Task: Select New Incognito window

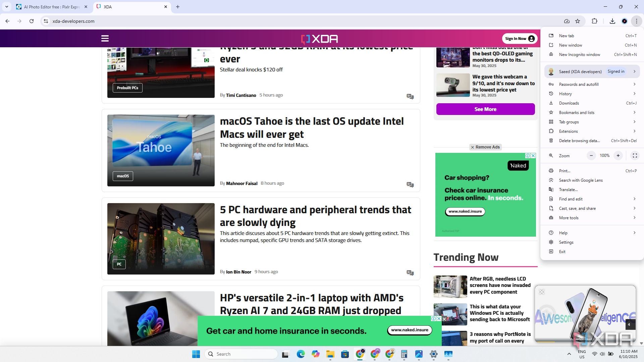Action: pyautogui.click(x=592, y=55)
